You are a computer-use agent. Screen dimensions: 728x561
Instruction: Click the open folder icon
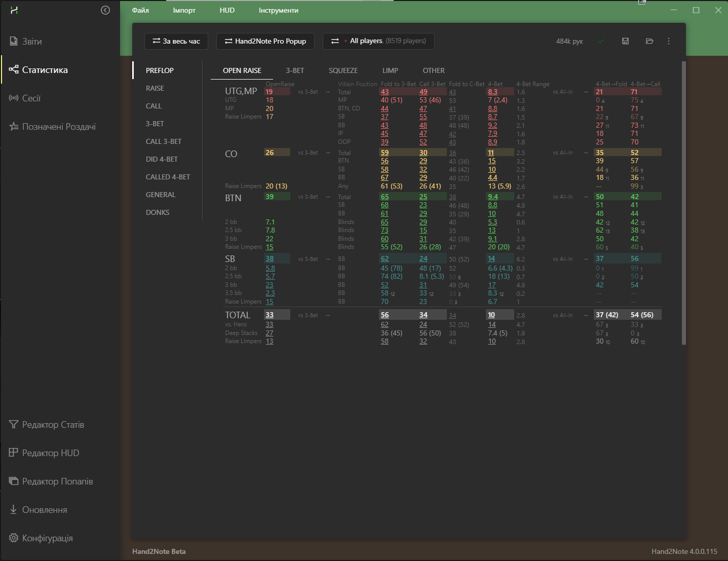(649, 41)
